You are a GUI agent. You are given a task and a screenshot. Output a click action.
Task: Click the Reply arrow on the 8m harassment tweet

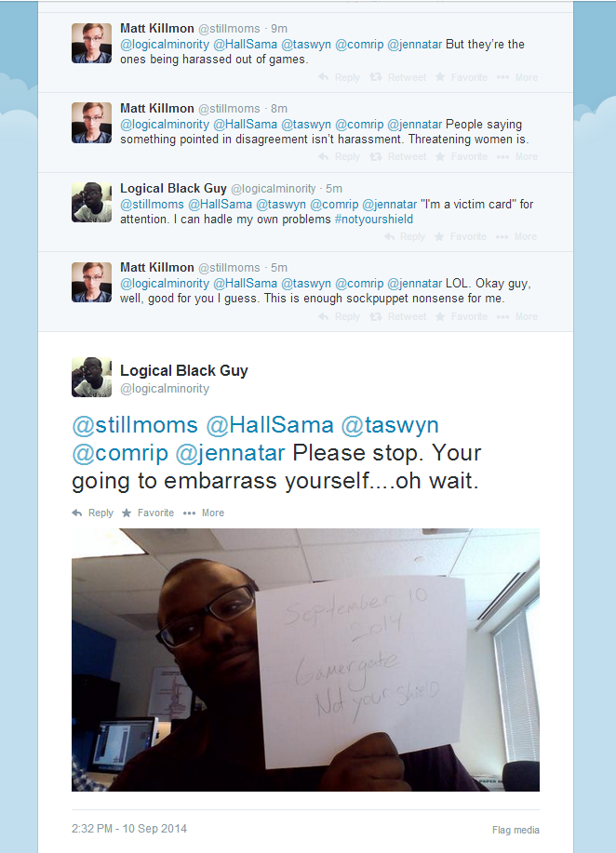pyautogui.click(x=323, y=156)
